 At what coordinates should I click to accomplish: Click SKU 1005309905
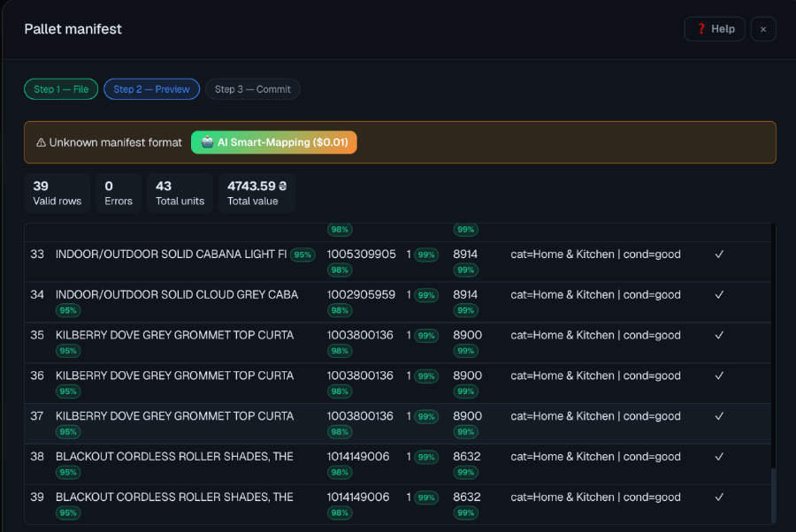361,255
